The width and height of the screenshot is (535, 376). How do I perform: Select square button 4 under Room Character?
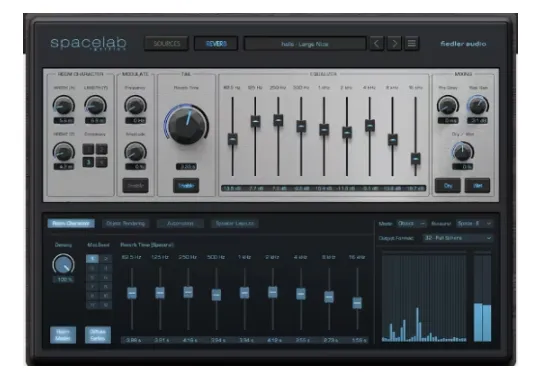click(101, 162)
